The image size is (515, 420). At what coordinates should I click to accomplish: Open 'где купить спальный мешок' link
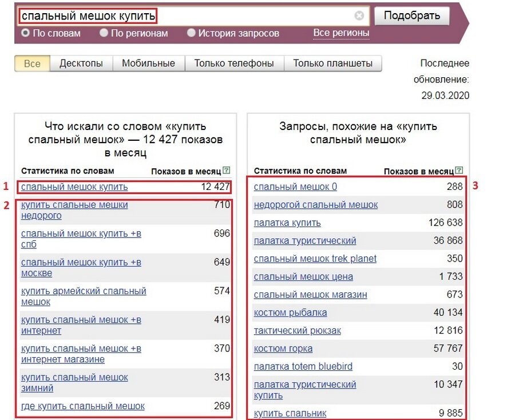83,406
